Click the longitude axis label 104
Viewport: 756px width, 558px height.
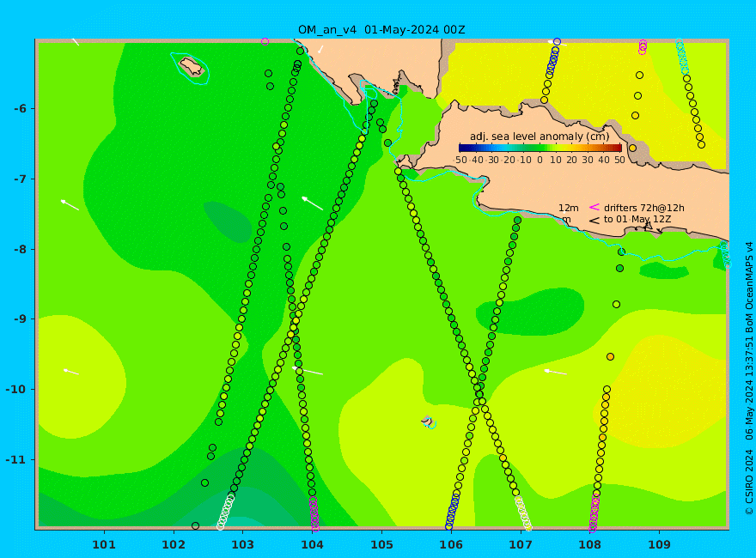tap(313, 544)
